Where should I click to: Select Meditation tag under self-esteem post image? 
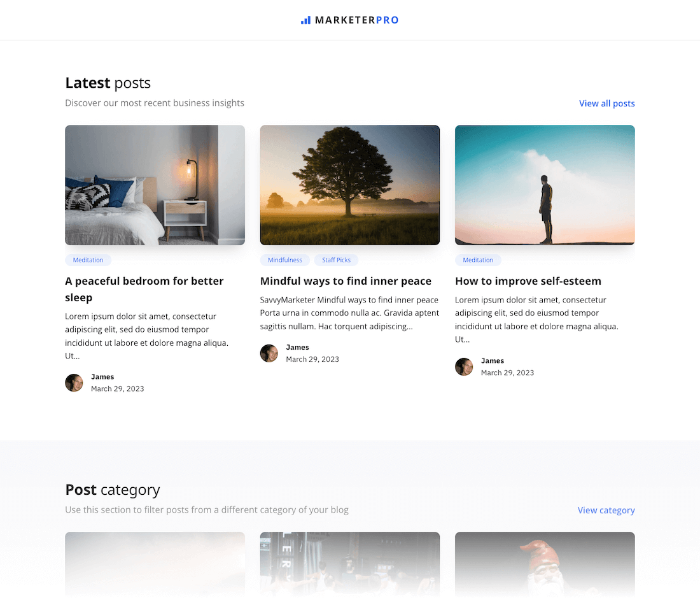pyautogui.click(x=478, y=260)
